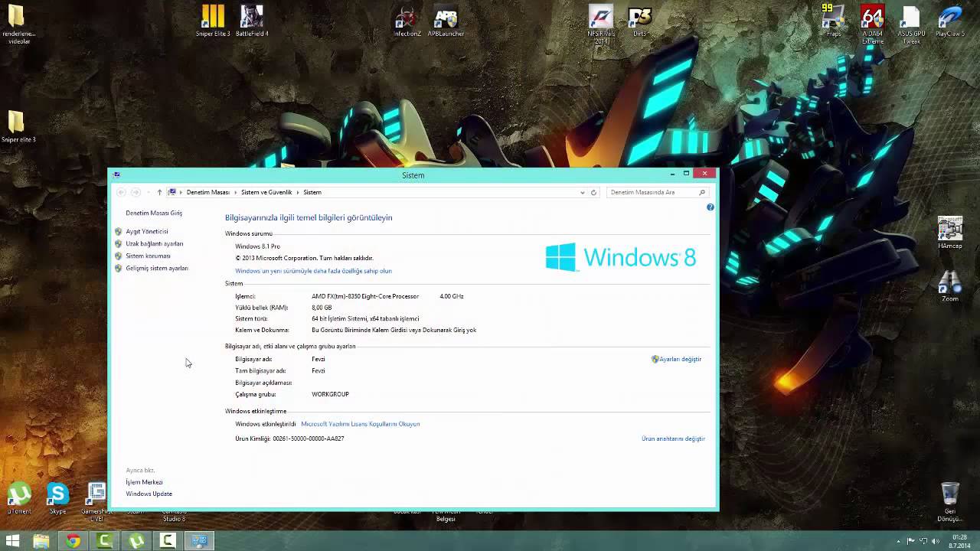Launch the Zoom desktop shortcut
The image size is (980, 551).
click(950, 285)
